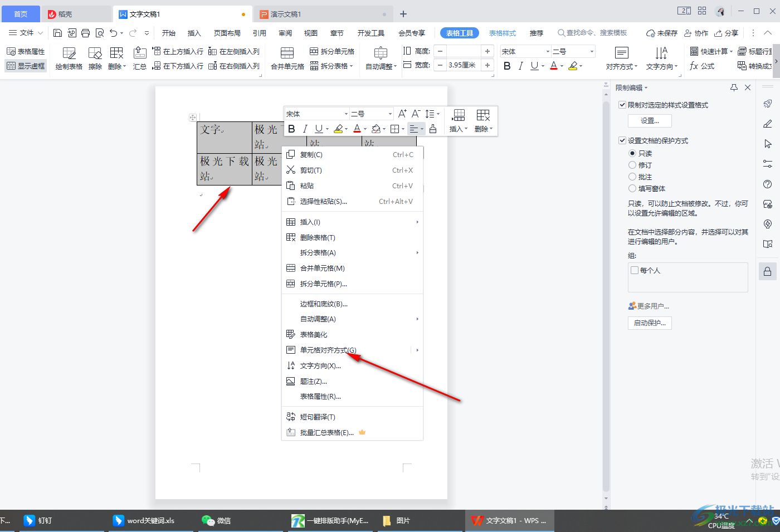
Task: Select the 擦除 eraser tool
Action: click(95, 58)
